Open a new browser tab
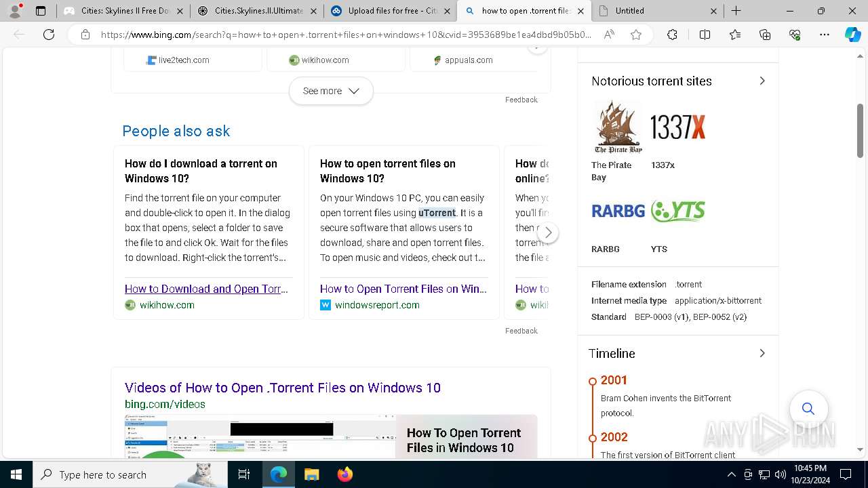This screenshot has width=868, height=488. 736,11
